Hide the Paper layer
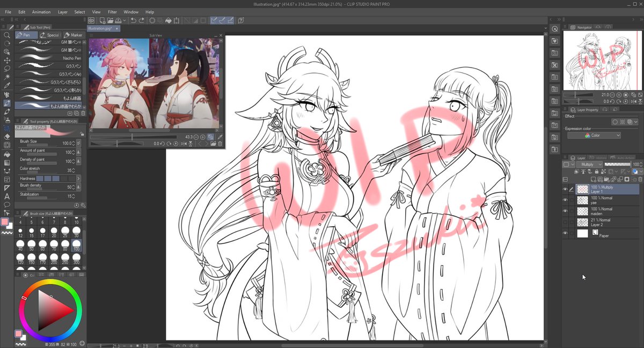 tap(565, 233)
